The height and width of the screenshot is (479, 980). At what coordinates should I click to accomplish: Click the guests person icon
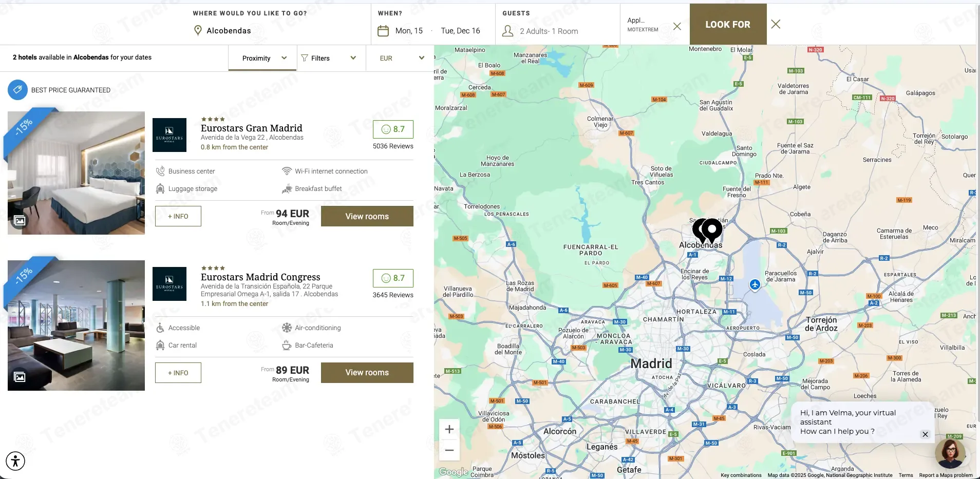coord(507,31)
